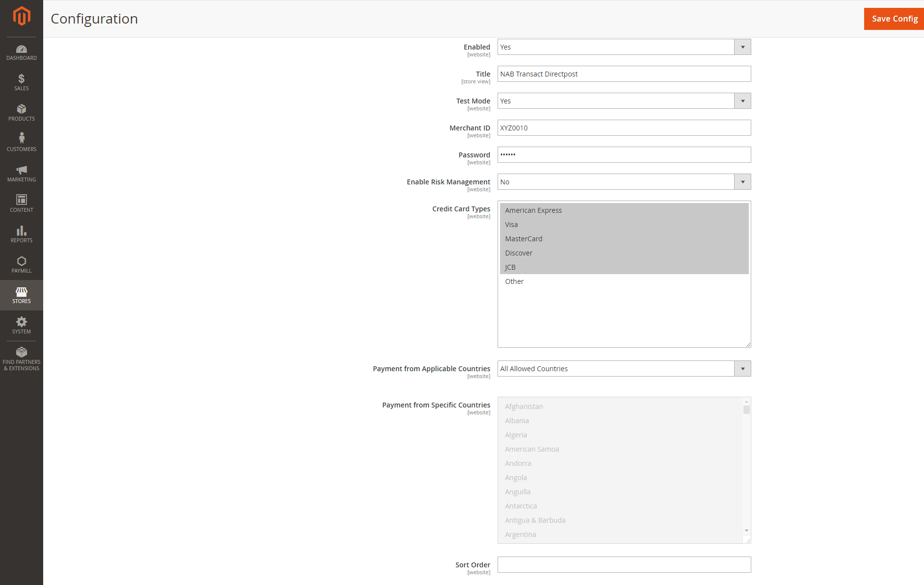924x585 pixels.
Task: Select Angola in specific countries list
Action: (621, 478)
